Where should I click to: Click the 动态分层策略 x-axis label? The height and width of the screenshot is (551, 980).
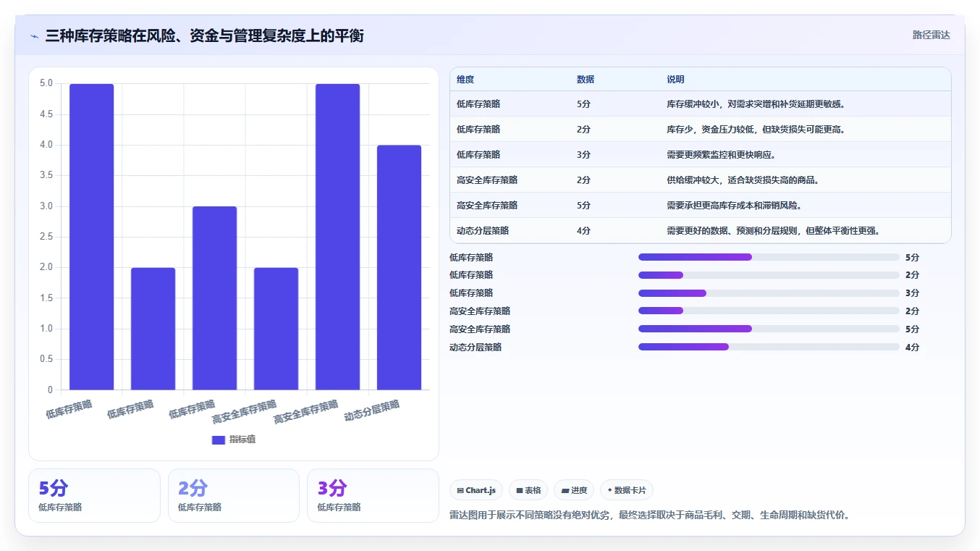(372, 410)
